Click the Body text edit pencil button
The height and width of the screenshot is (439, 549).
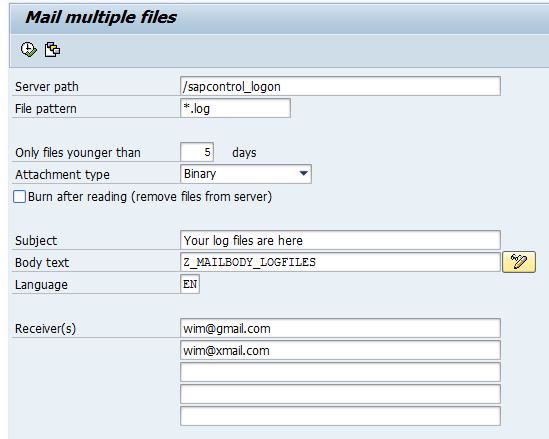(519, 262)
